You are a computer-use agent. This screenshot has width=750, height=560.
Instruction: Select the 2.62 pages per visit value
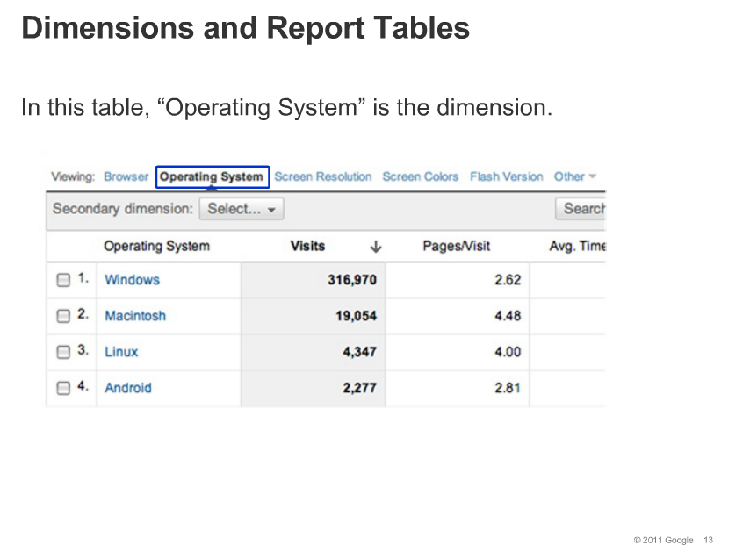508,280
